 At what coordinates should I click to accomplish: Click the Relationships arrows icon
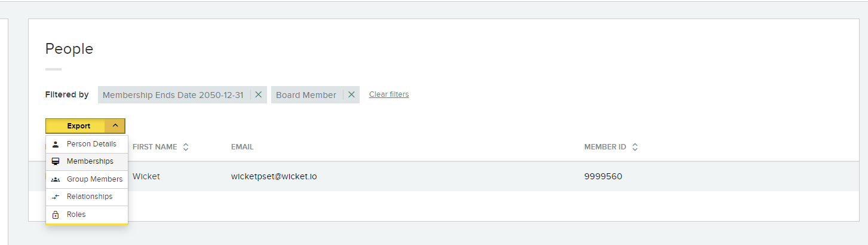[56, 197]
